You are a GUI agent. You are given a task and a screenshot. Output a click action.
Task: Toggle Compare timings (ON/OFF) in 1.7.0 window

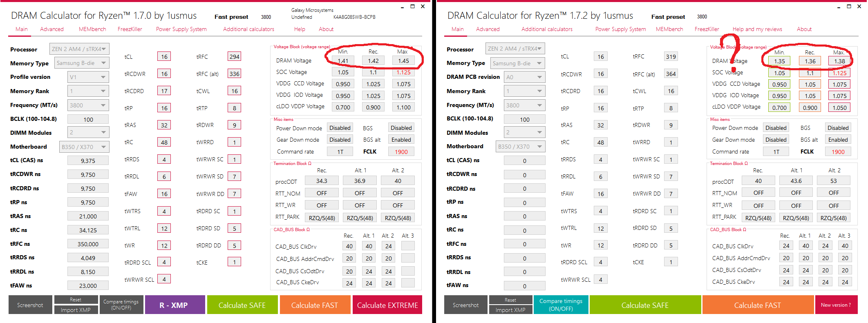pyautogui.click(x=121, y=305)
